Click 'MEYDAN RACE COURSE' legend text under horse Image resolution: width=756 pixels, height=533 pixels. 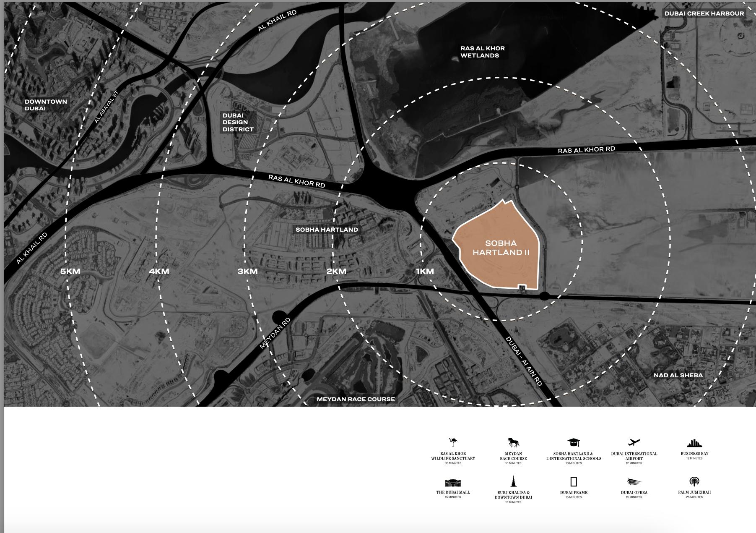(x=513, y=456)
